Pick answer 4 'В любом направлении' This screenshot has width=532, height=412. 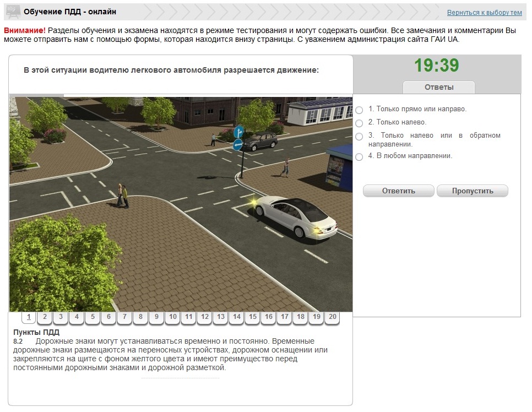[359, 156]
